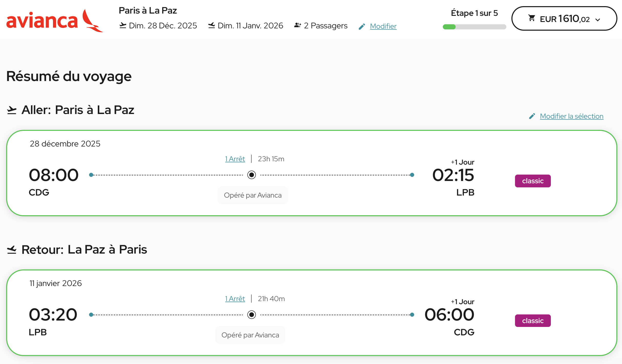Click the shopping cart icon
Viewport: 622px width, 364px height.
click(x=532, y=18)
